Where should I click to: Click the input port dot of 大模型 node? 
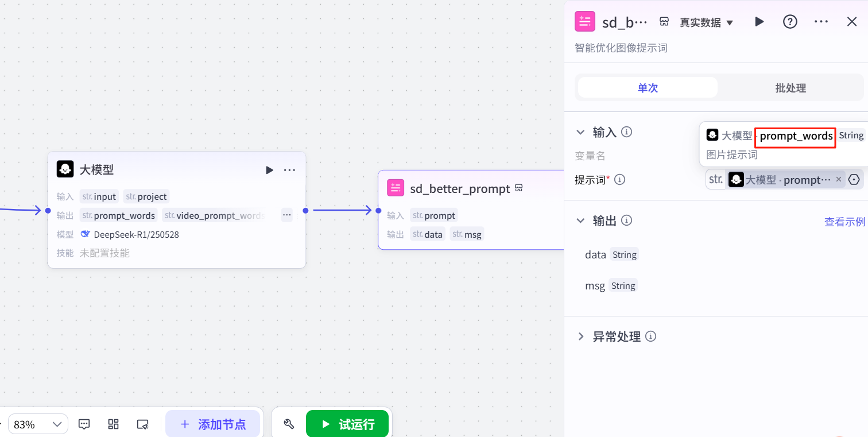pyautogui.click(x=48, y=211)
